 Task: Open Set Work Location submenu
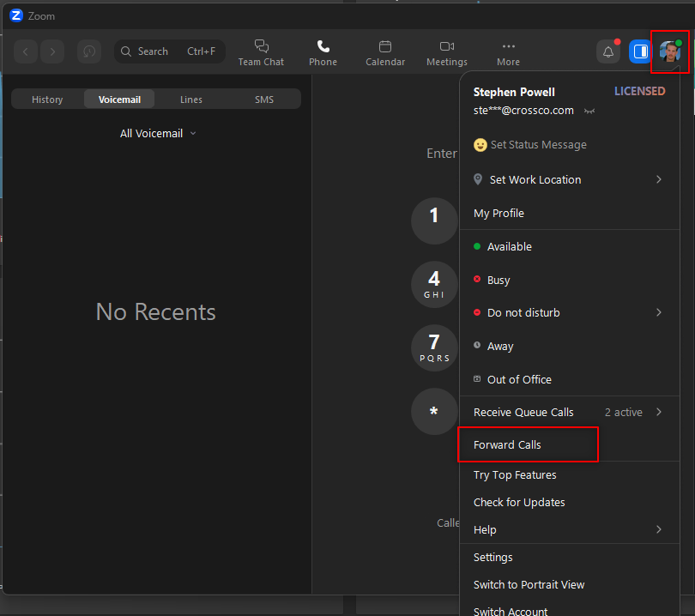pos(570,179)
